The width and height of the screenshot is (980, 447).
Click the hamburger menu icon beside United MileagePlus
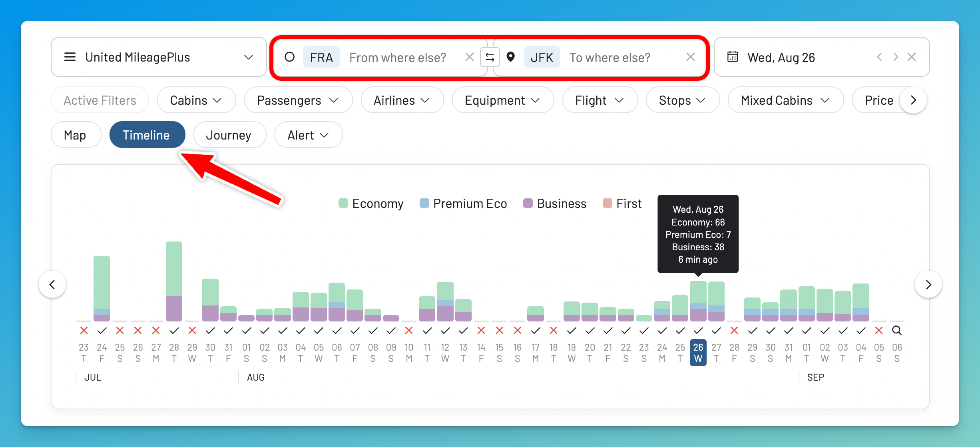pos(70,57)
